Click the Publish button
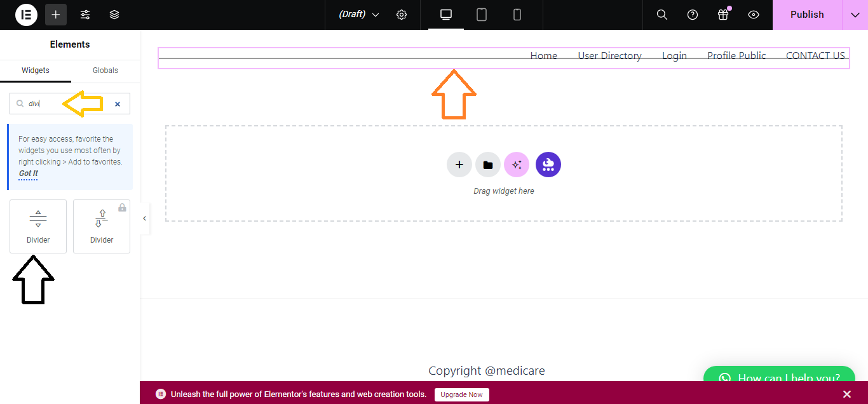Image resolution: width=868 pixels, height=404 pixels. click(807, 15)
